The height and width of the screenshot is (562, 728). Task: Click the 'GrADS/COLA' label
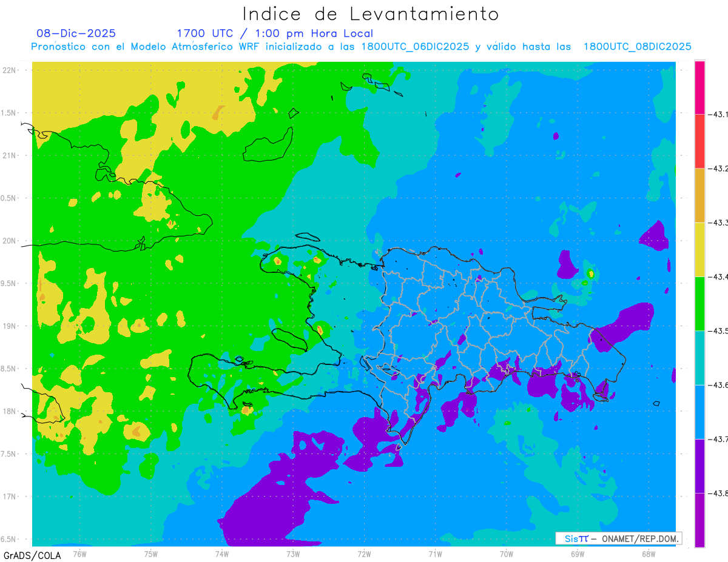[x=32, y=555]
